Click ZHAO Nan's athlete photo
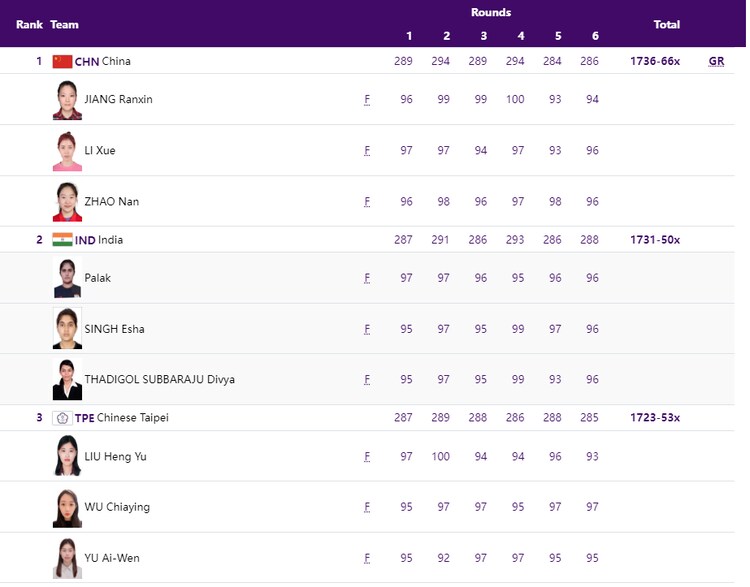 tap(67, 202)
